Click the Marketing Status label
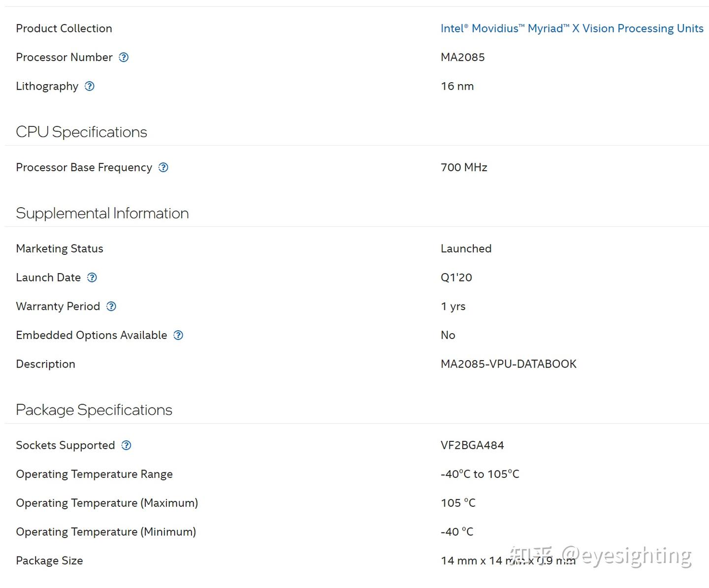 coord(60,249)
